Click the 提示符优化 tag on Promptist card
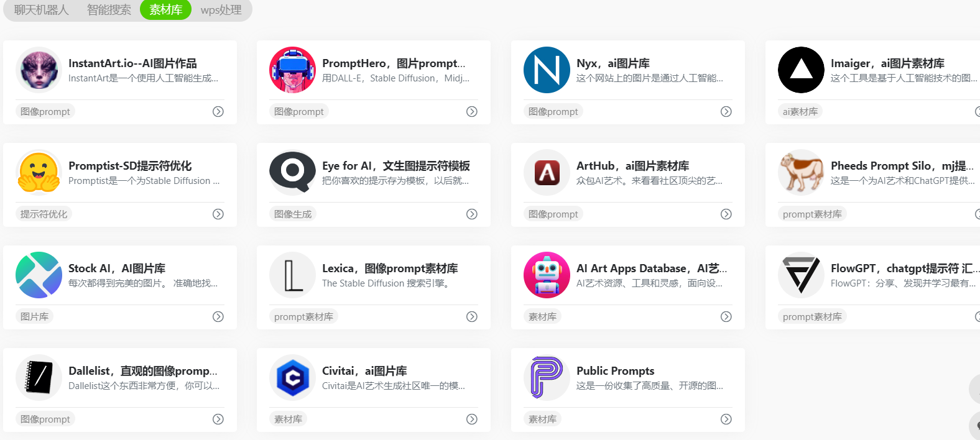Viewport: 980px width, 440px height. pos(44,214)
